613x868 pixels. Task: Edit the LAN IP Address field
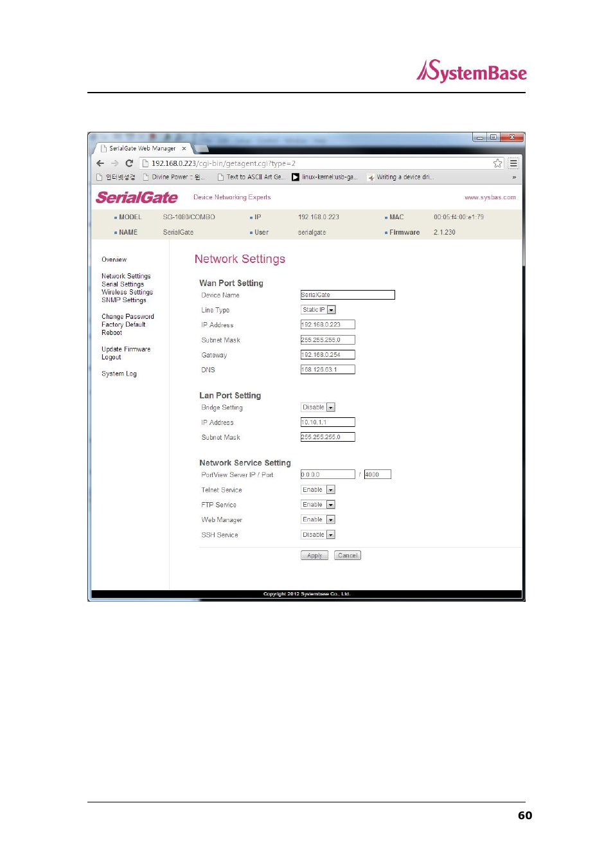[x=328, y=422]
